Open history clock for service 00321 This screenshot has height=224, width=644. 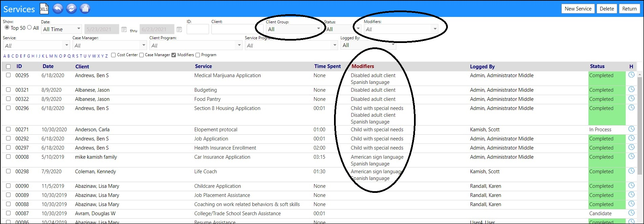tap(631, 90)
